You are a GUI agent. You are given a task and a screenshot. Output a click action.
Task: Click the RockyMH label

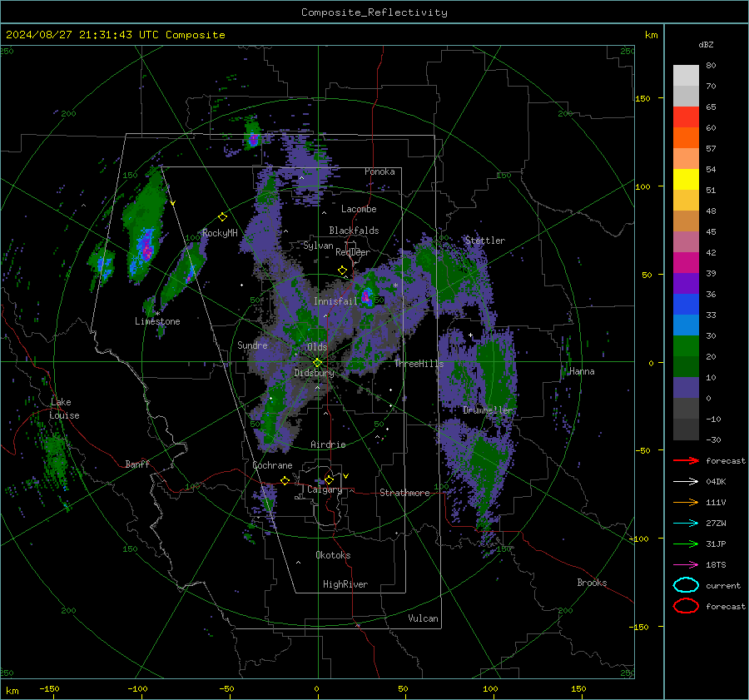(220, 233)
